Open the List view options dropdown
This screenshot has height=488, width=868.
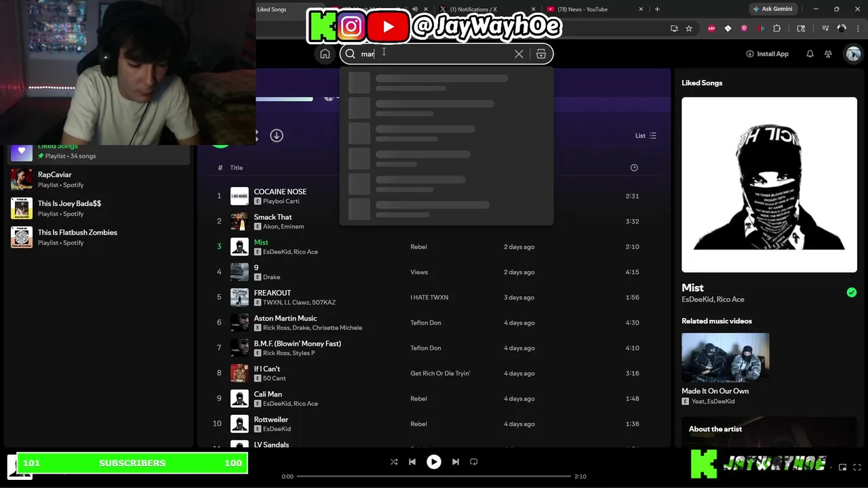click(x=646, y=136)
